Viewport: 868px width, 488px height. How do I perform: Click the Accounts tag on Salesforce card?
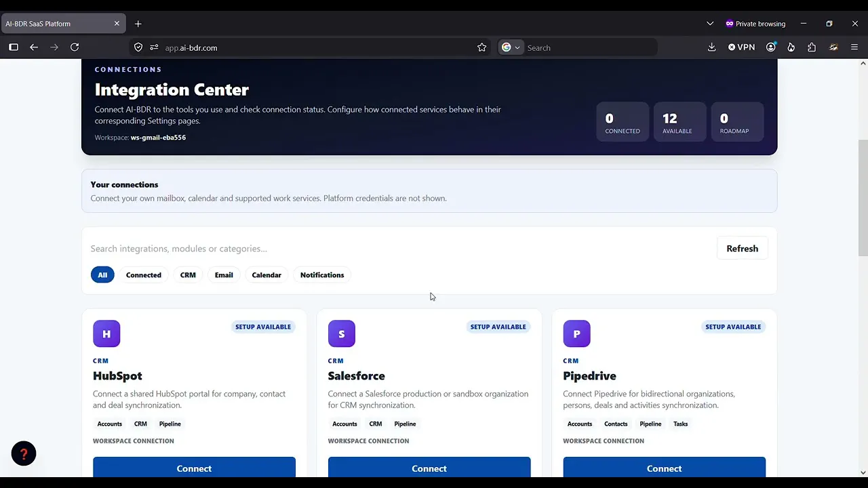(344, 424)
